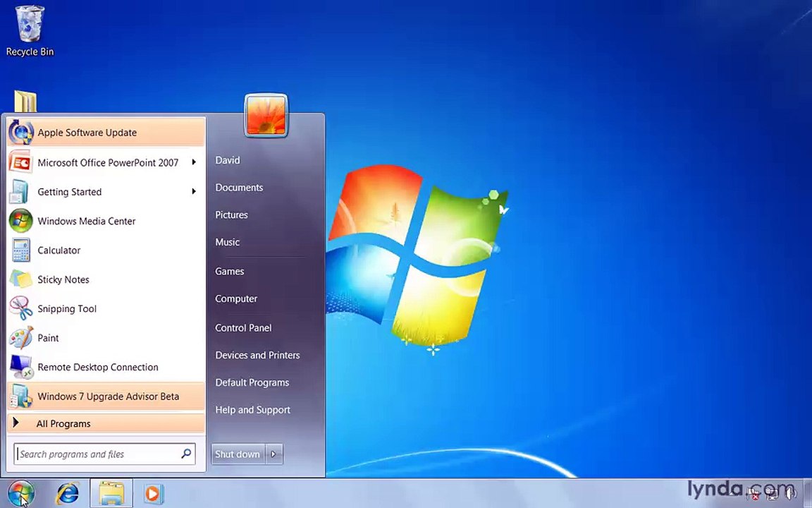Viewport: 812px width, 508px height.
Task: Open the Apple Software Update icon
Action: click(x=20, y=132)
